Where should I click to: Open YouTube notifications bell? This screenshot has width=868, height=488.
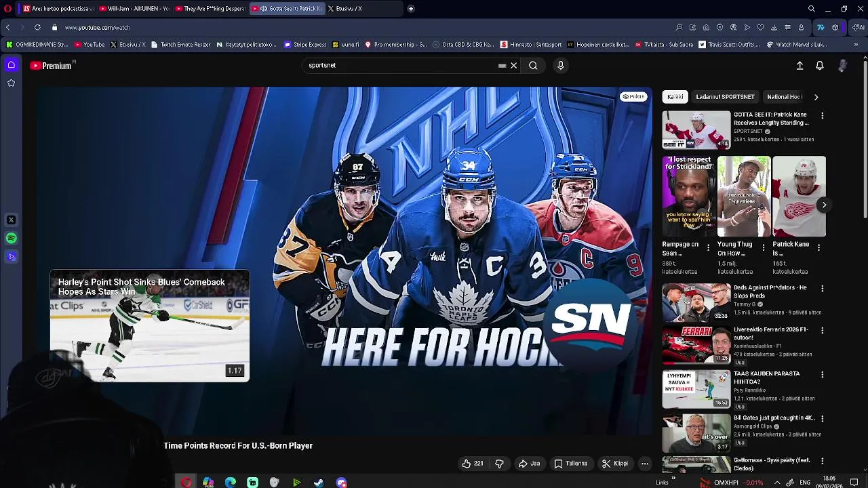[x=820, y=66]
